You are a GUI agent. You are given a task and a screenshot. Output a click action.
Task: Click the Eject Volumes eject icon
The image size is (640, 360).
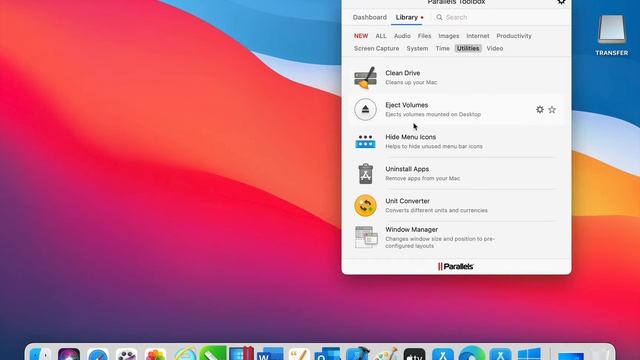click(365, 109)
